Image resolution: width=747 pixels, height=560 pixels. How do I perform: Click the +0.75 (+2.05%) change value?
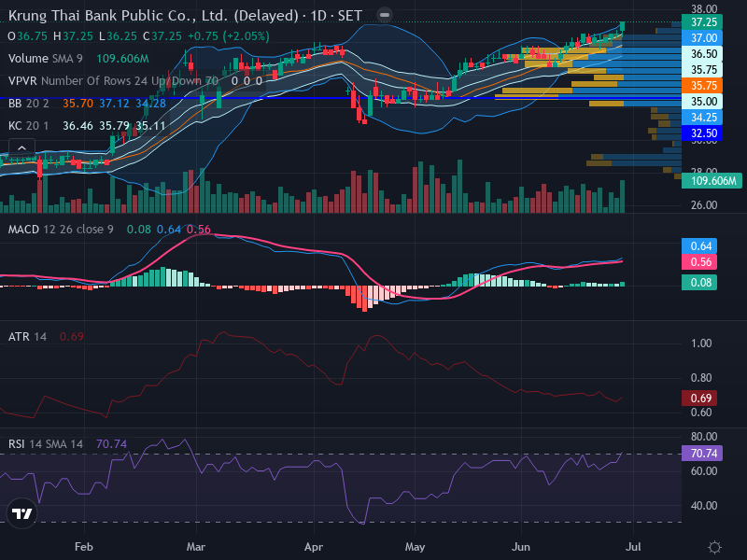click(228, 36)
